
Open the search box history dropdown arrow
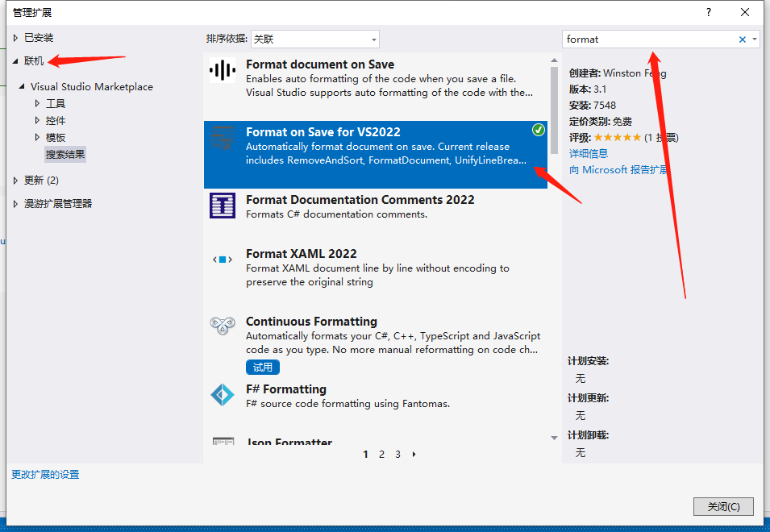pos(755,39)
